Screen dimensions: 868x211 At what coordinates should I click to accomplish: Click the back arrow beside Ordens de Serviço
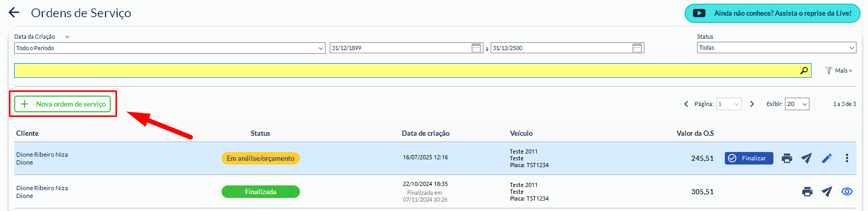(x=14, y=13)
